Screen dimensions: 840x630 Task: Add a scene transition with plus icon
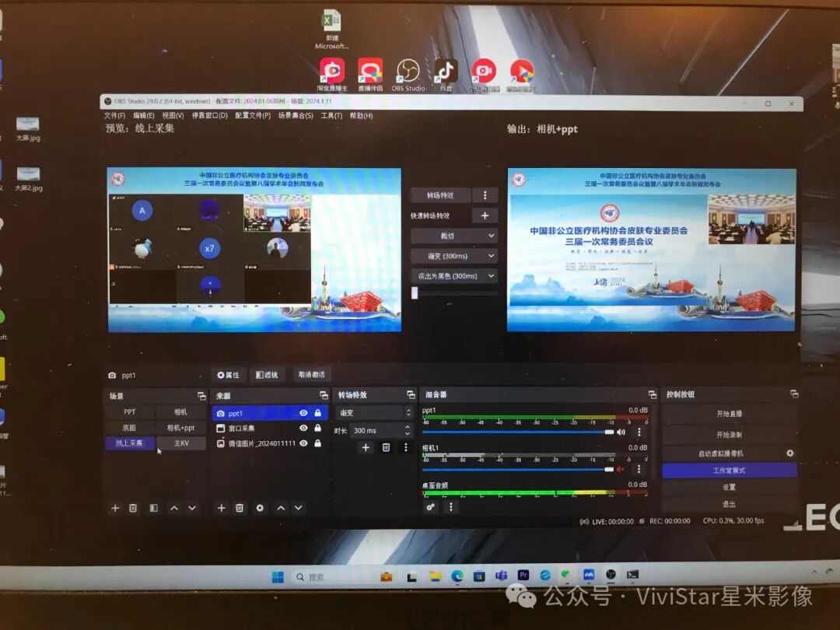pyautogui.click(x=366, y=447)
